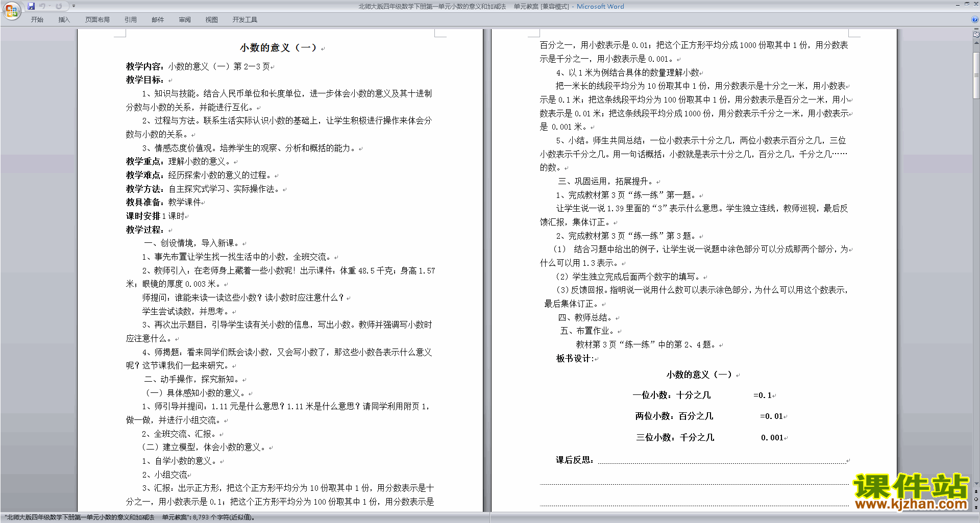Jump to next page with the double-down arrow
This screenshot has width=980, height=523.
click(x=976, y=508)
